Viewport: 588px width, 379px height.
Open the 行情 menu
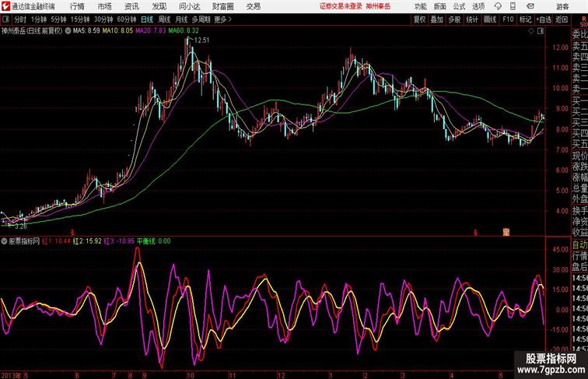point(77,6)
